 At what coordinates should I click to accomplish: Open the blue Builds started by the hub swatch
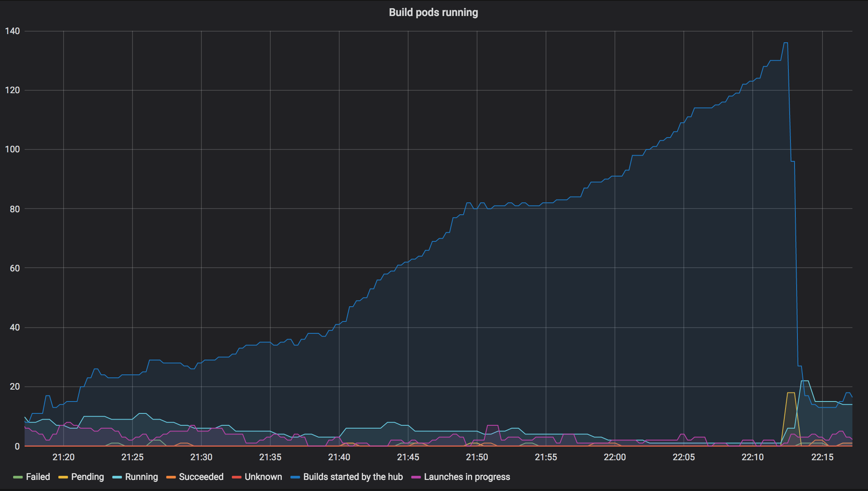295,477
